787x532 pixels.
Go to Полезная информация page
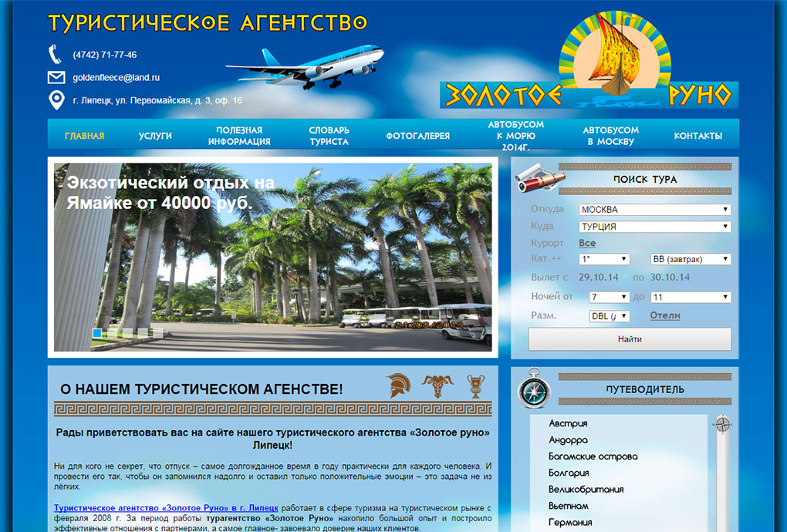pyautogui.click(x=239, y=136)
